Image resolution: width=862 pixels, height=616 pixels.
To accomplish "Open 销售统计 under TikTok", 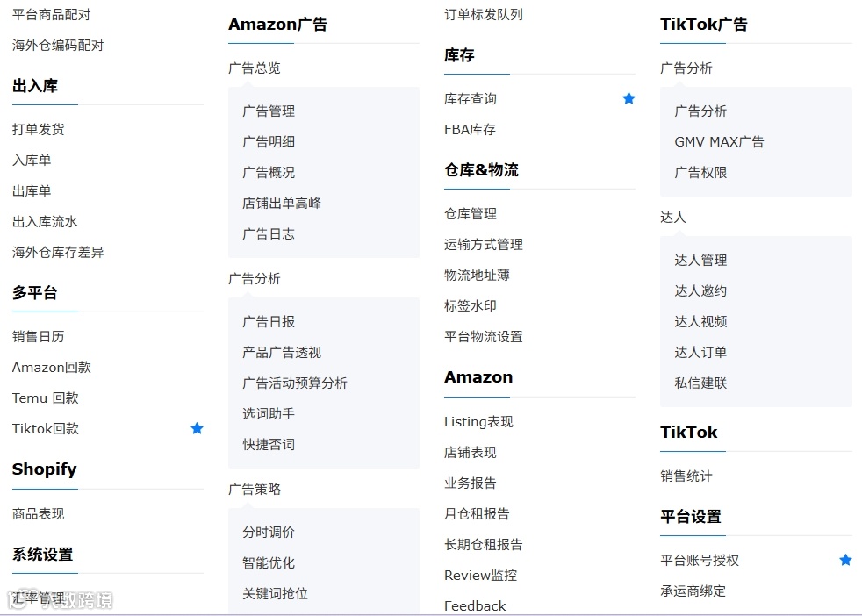I will coord(686,476).
